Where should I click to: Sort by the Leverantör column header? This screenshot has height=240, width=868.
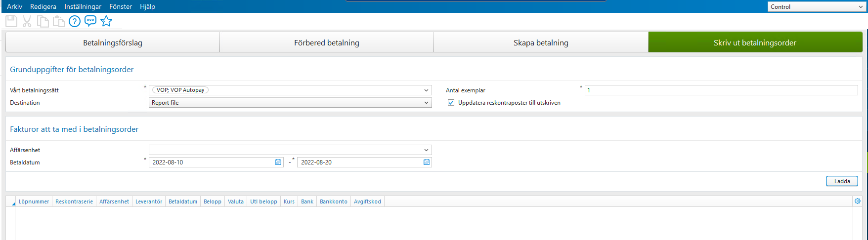tap(149, 201)
